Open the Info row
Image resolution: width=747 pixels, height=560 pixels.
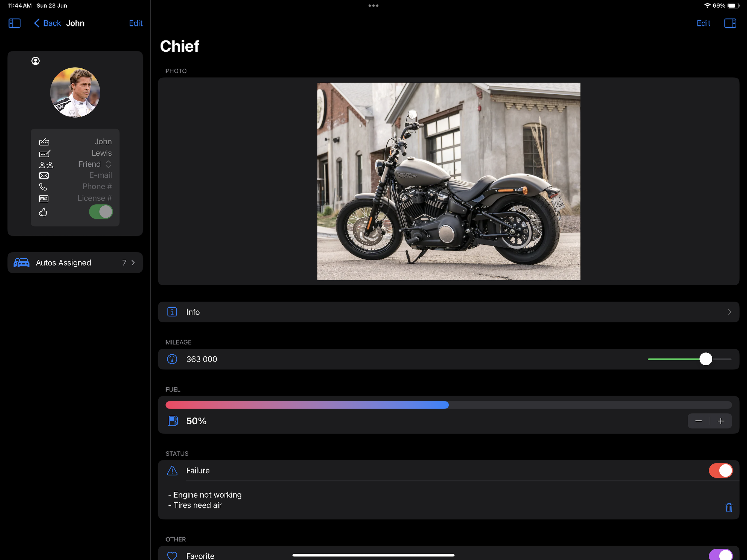click(x=448, y=312)
